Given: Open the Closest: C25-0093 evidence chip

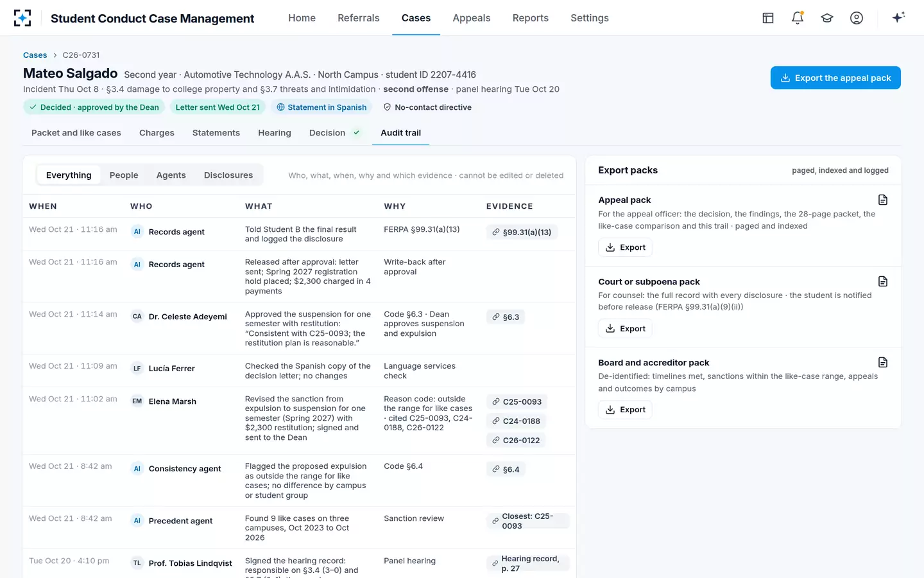Looking at the screenshot, I should point(527,521).
